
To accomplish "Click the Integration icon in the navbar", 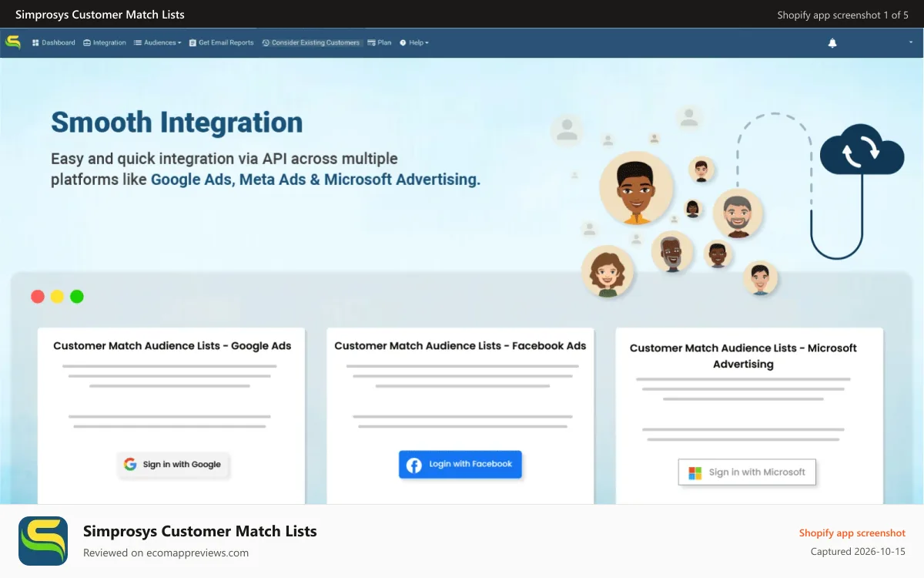I will click(87, 43).
